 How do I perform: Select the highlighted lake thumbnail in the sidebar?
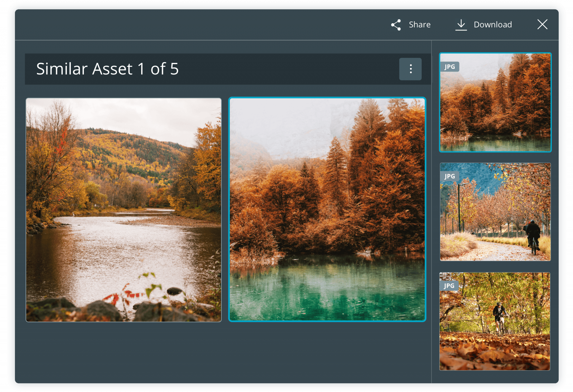pyautogui.click(x=495, y=102)
